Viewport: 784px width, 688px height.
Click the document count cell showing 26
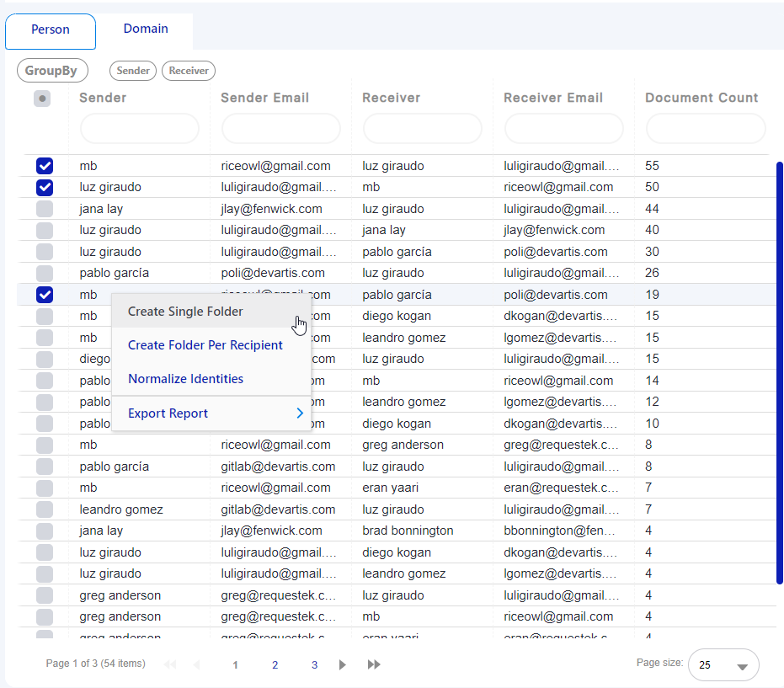[x=652, y=273]
